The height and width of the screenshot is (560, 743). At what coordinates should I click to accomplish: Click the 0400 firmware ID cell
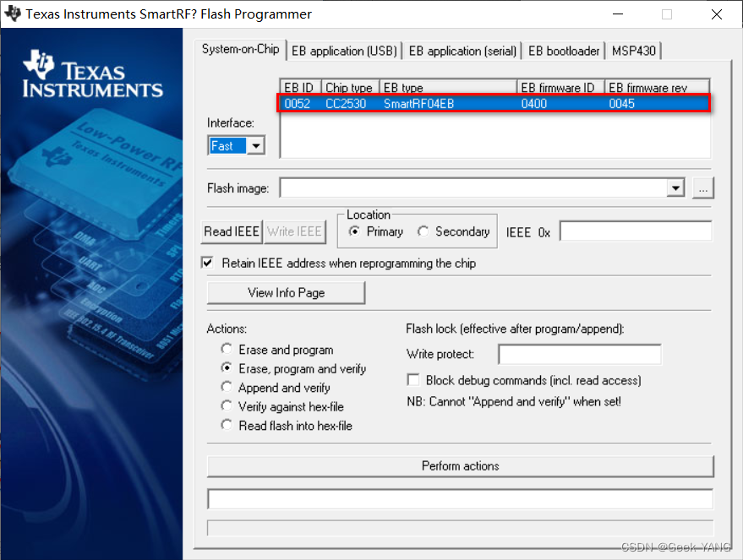point(534,104)
